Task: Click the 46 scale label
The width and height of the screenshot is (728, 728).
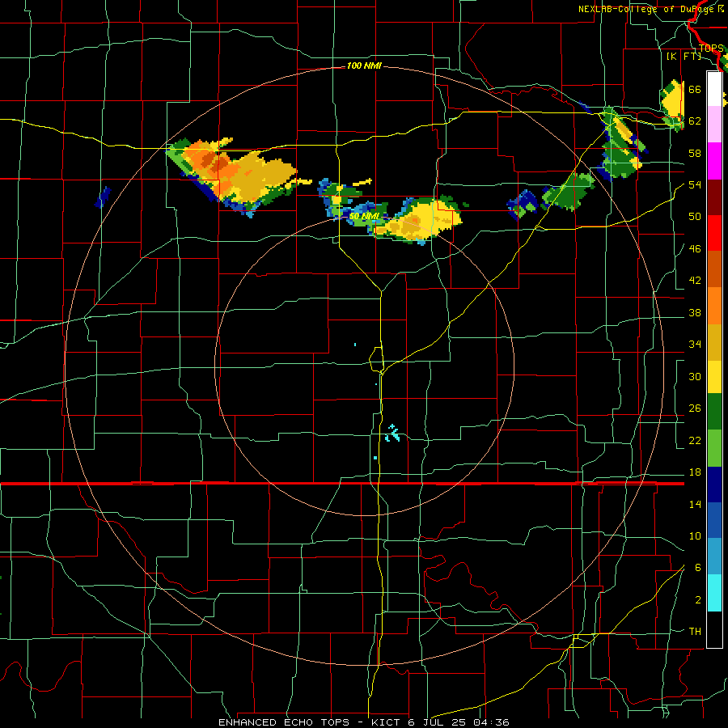Action: (x=695, y=249)
